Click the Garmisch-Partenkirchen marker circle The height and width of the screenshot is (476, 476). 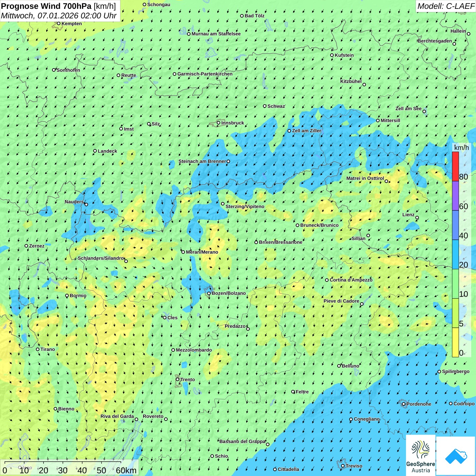175,74
